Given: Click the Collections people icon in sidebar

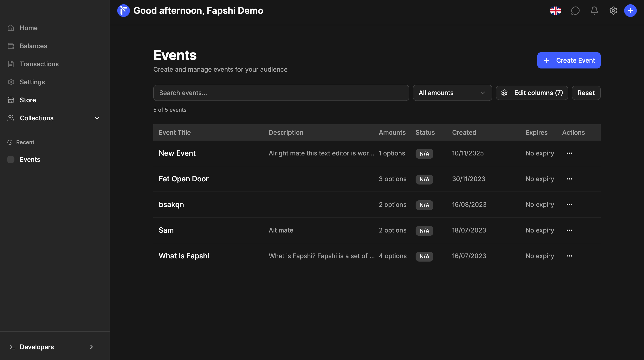Looking at the screenshot, I should 11,118.
